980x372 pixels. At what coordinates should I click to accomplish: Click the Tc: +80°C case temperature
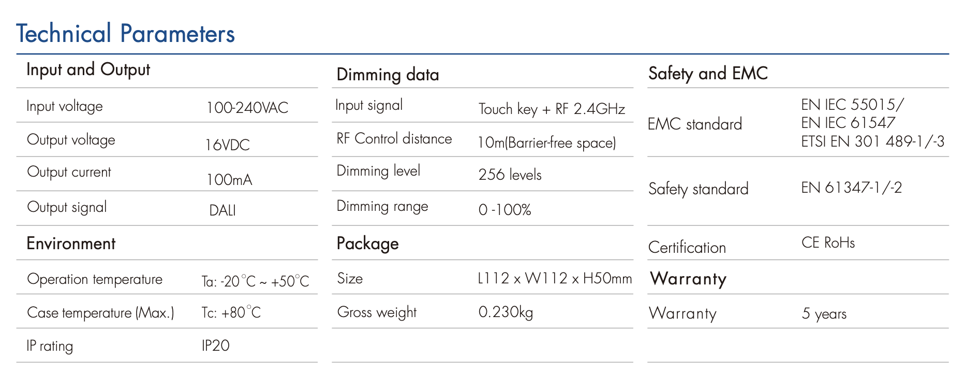click(231, 312)
